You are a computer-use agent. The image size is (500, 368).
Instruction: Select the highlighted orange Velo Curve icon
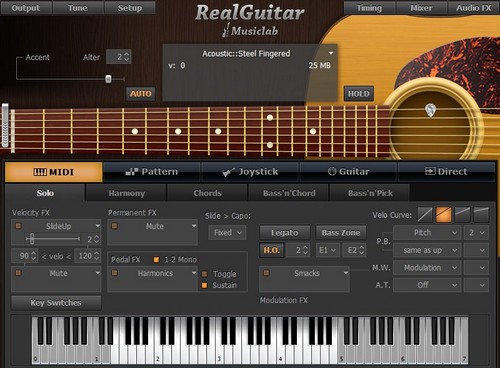click(x=444, y=215)
